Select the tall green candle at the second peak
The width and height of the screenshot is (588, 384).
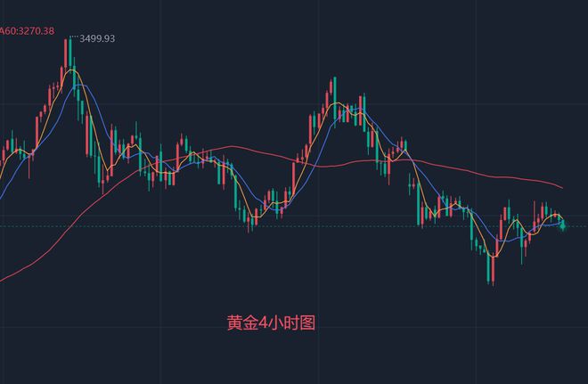coord(335,99)
